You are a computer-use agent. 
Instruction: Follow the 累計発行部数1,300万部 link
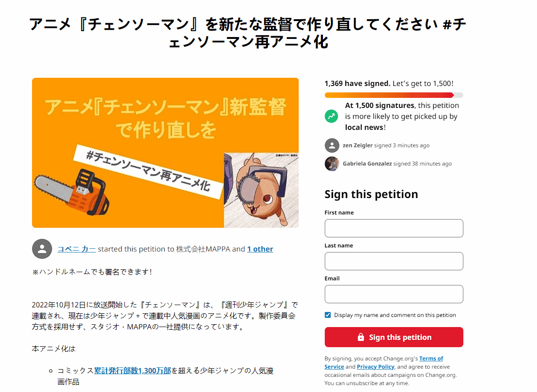(x=133, y=371)
